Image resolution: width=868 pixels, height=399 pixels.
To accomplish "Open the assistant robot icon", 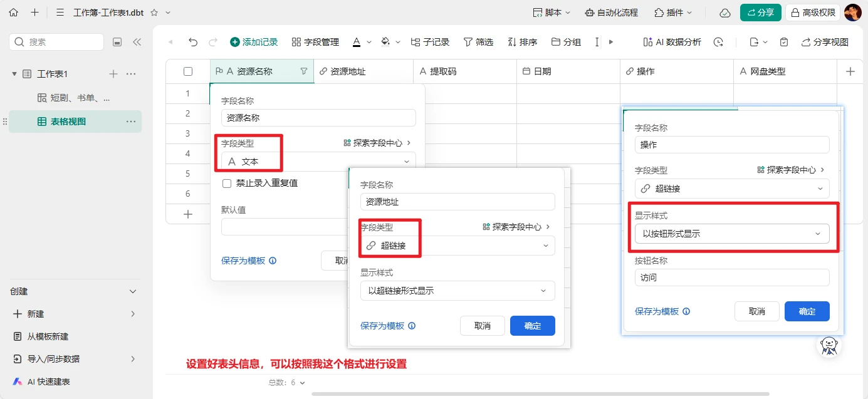I will click(x=830, y=345).
